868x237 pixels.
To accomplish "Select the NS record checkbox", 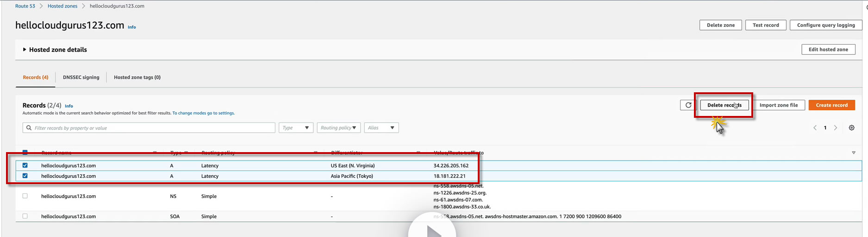I will click(25, 196).
